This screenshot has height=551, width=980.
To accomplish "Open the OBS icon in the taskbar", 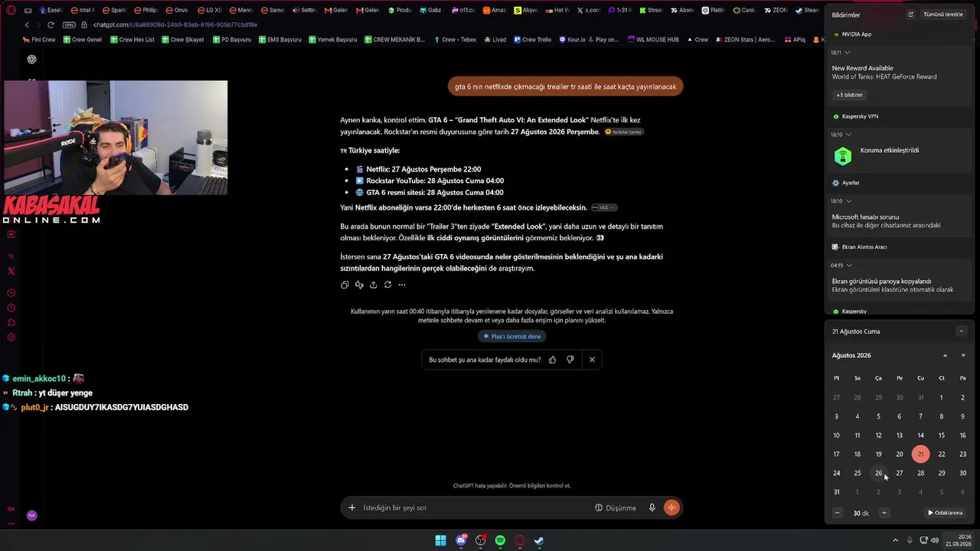I will 481,540.
